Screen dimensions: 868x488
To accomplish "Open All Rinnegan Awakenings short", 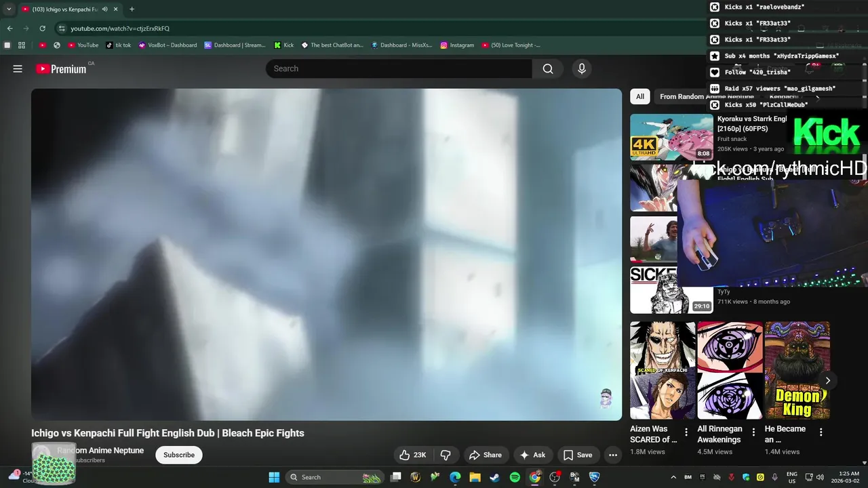I will [730, 370].
